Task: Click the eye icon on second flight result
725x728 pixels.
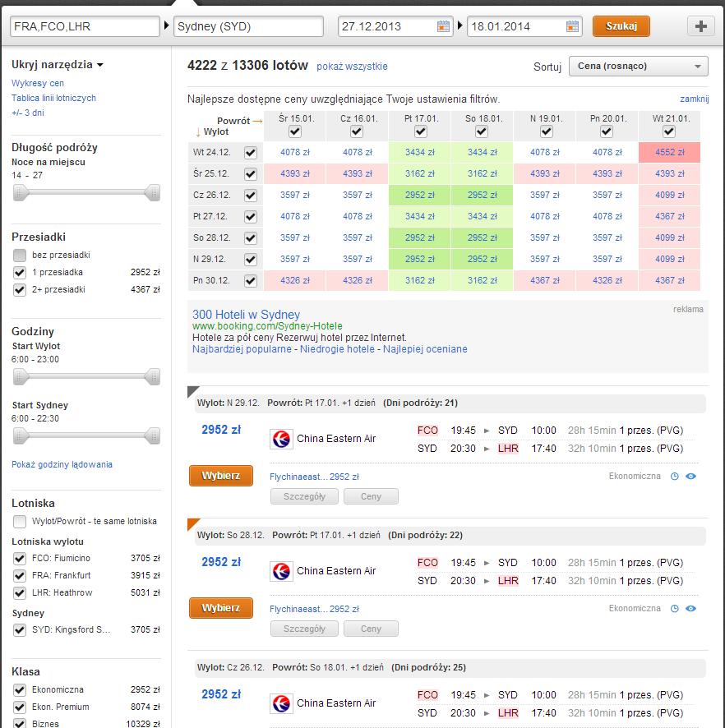Action: [690, 609]
